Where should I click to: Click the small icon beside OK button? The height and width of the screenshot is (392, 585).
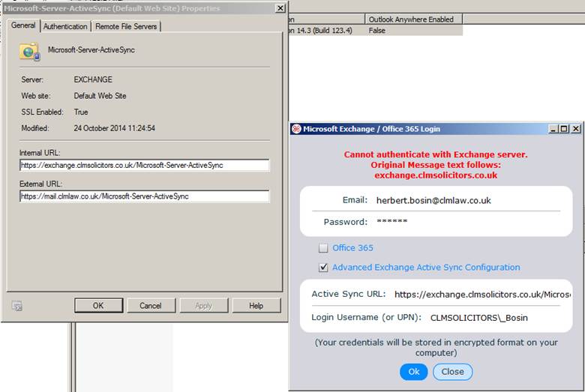[x=16, y=306]
